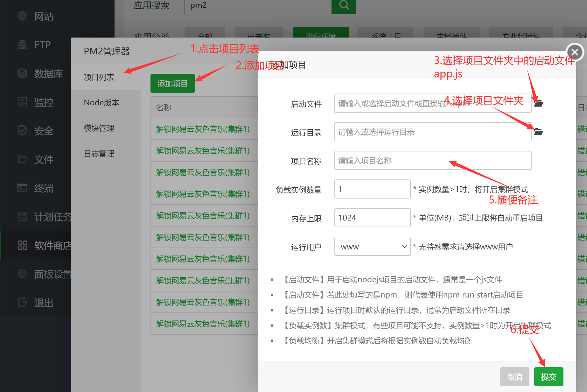587x392 pixels.
Task: Open 监控 in the sidebar
Action: (x=44, y=102)
